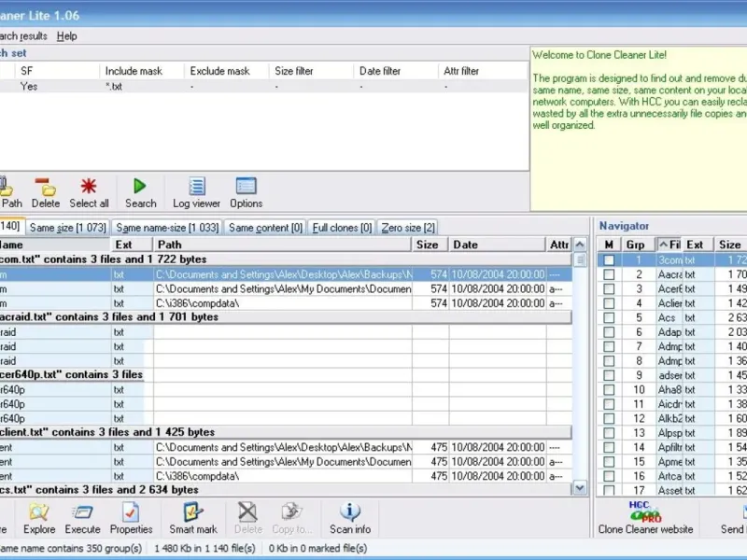Sort Navigator by the Grp column header
747x560 pixels.
coord(638,245)
